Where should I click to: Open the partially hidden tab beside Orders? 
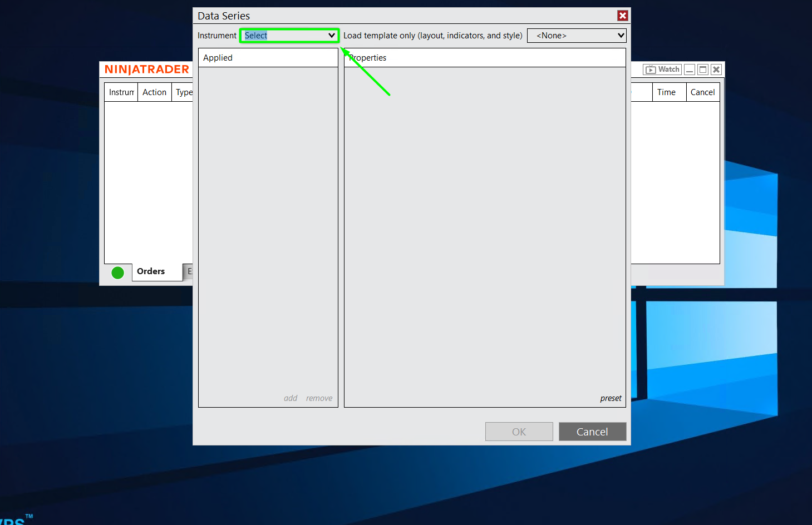click(189, 271)
